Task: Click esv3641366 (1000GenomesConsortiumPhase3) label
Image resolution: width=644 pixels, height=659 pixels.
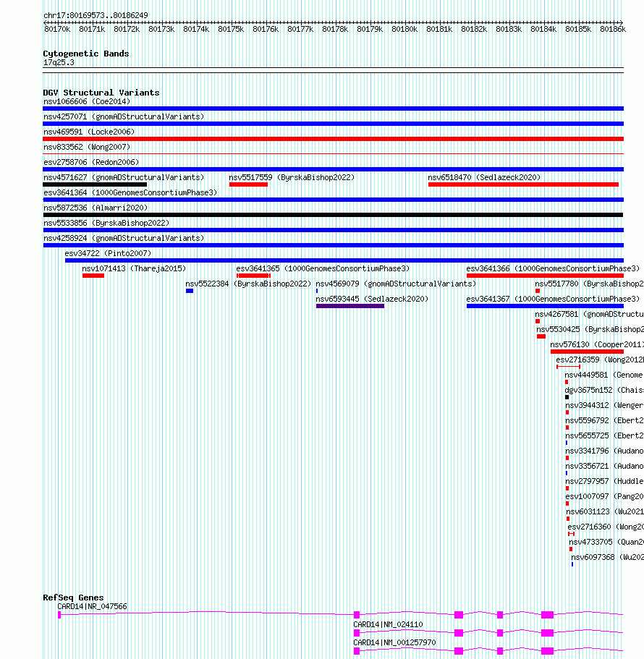Action: [x=553, y=268]
